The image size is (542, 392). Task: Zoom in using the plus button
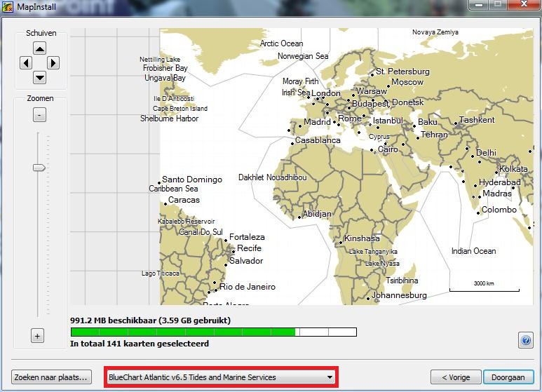pyautogui.click(x=37, y=336)
